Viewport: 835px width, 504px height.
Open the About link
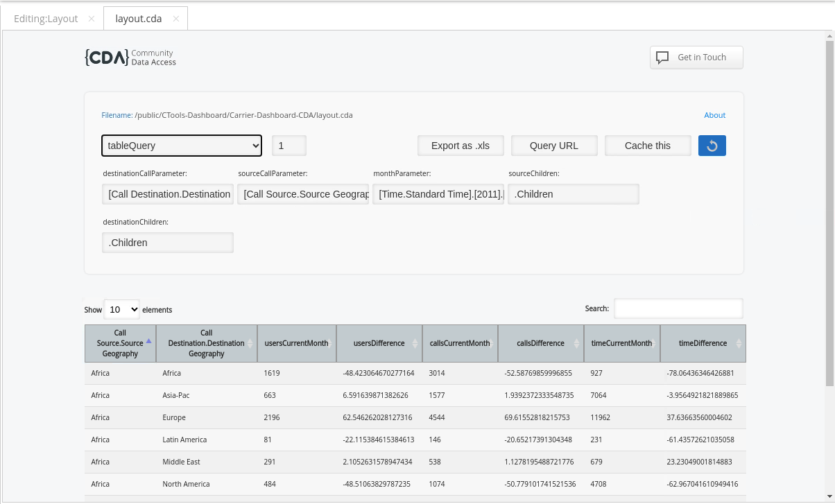point(714,115)
